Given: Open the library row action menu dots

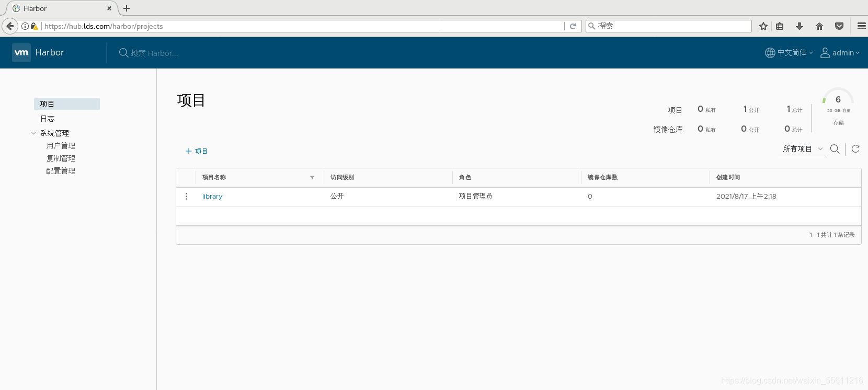Looking at the screenshot, I should [x=187, y=197].
